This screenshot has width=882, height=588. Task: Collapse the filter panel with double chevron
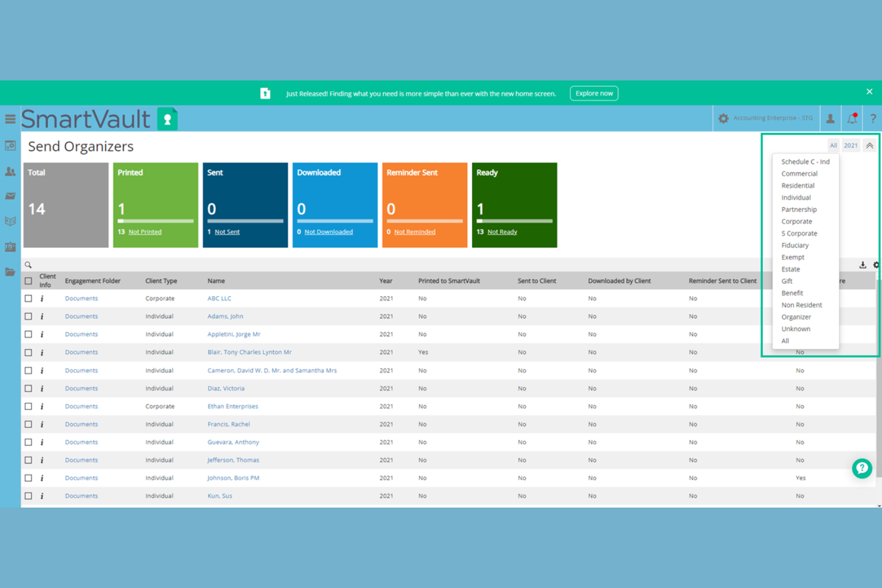(869, 145)
